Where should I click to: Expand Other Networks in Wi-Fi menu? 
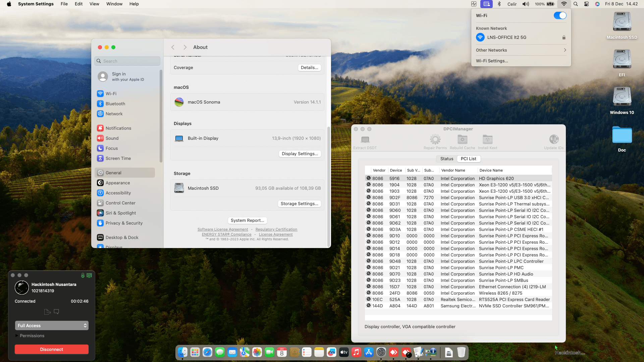click(x=521, y=50)
